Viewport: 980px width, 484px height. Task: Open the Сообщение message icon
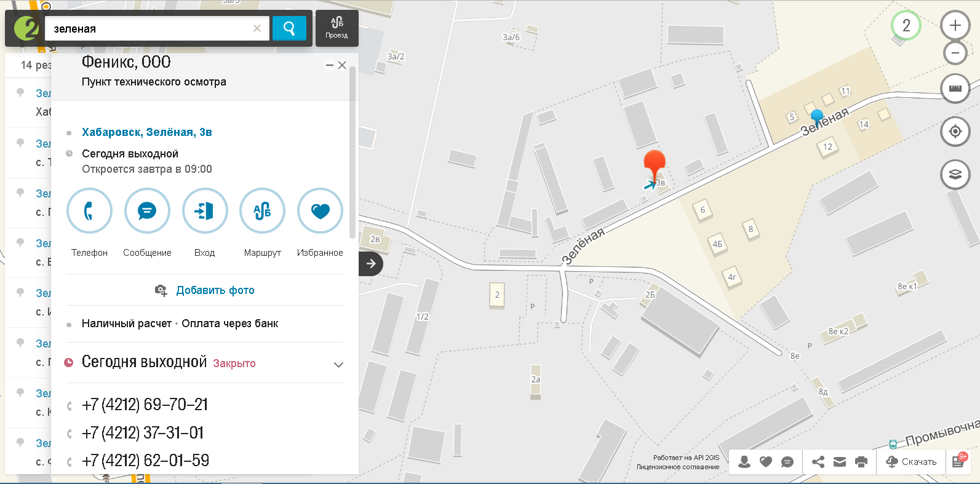pos(147,211)
